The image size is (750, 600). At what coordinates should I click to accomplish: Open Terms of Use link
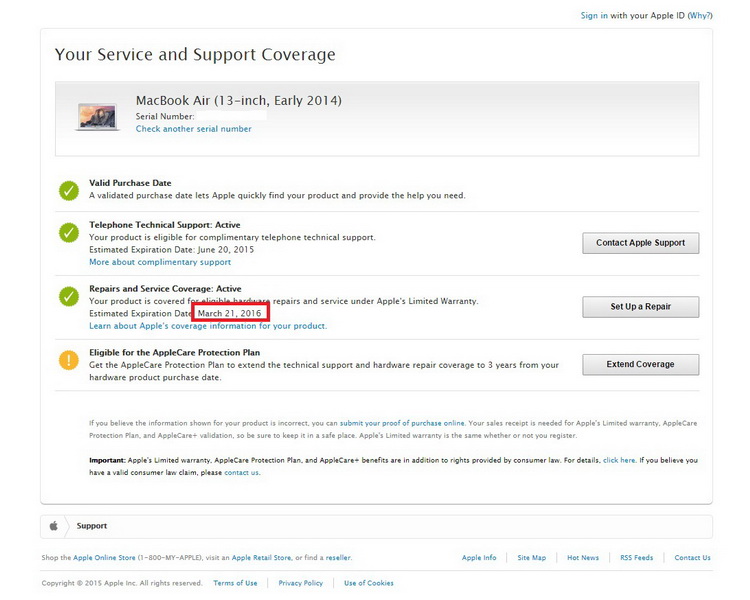tap(235, 583)
